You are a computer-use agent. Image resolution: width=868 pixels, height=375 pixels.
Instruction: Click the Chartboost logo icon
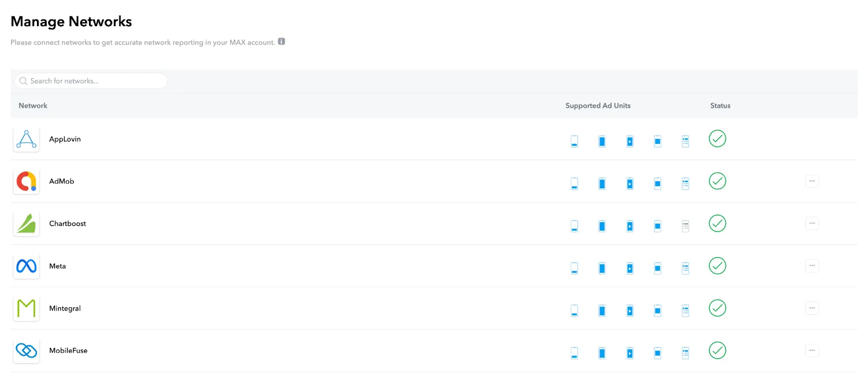tap(27, 224)
